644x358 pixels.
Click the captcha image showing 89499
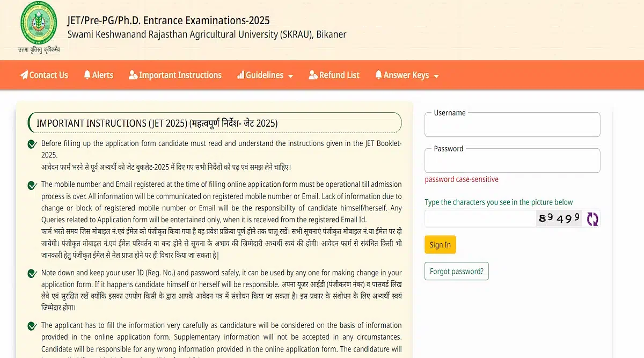click(x=559, y=218)
